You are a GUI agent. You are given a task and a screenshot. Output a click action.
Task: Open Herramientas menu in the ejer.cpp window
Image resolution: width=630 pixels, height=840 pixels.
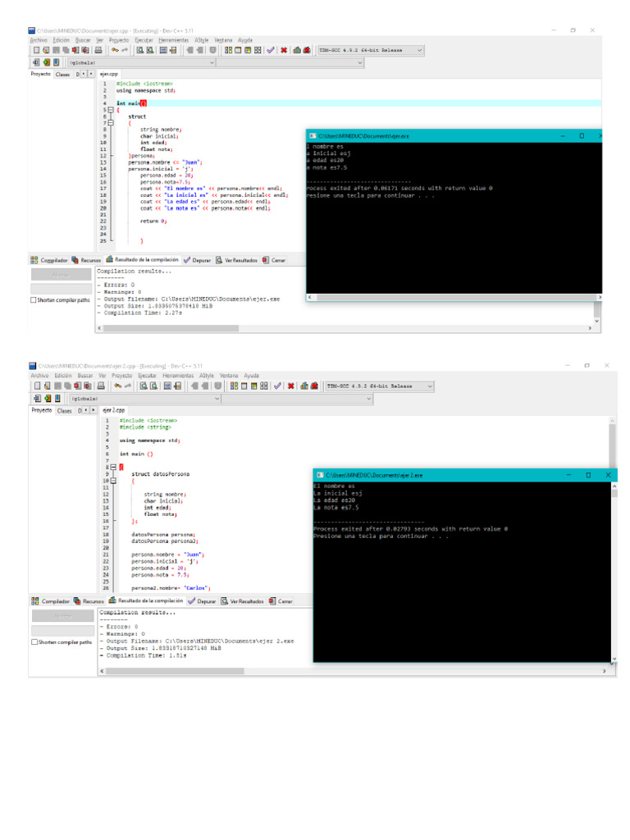(173, 39)
